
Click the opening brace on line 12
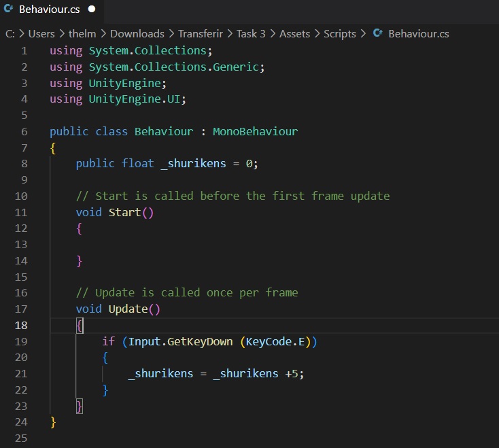coord(80,228)
